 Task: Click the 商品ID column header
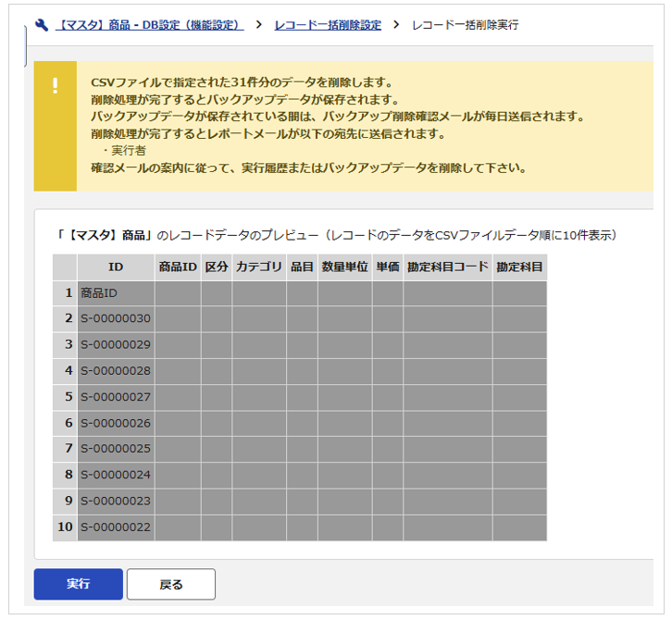178,267
